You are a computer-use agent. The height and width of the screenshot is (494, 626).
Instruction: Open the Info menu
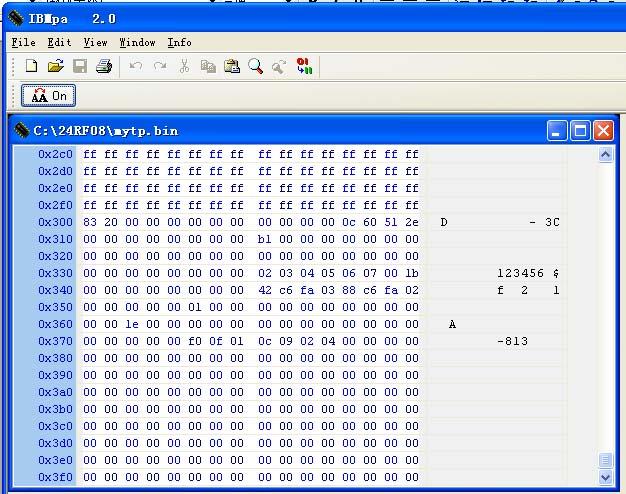coord(179,42)
